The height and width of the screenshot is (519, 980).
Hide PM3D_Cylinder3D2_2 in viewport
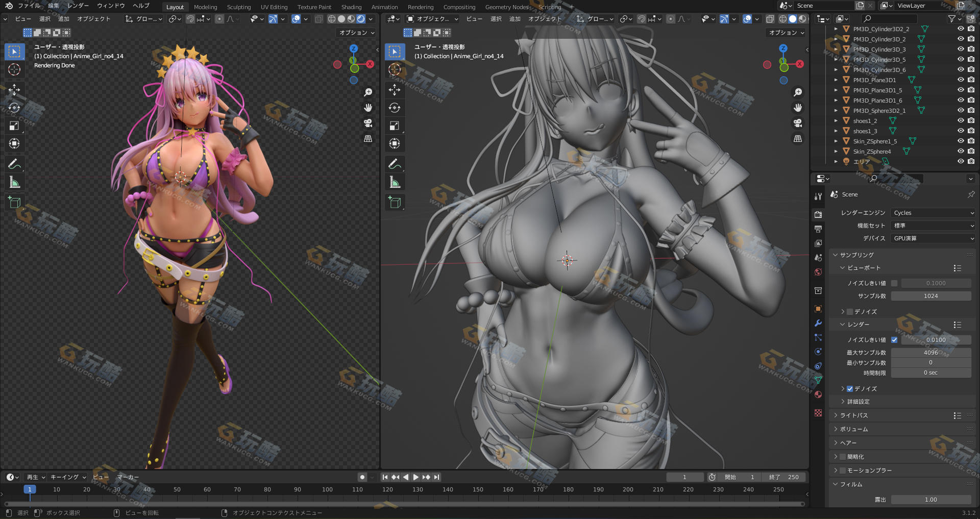click(961, 29)
